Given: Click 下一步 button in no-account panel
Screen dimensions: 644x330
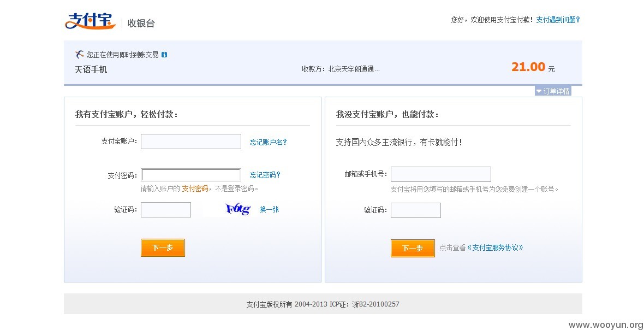Looking at the screenshot, I should pyautogui.click(x=413, y=248).
